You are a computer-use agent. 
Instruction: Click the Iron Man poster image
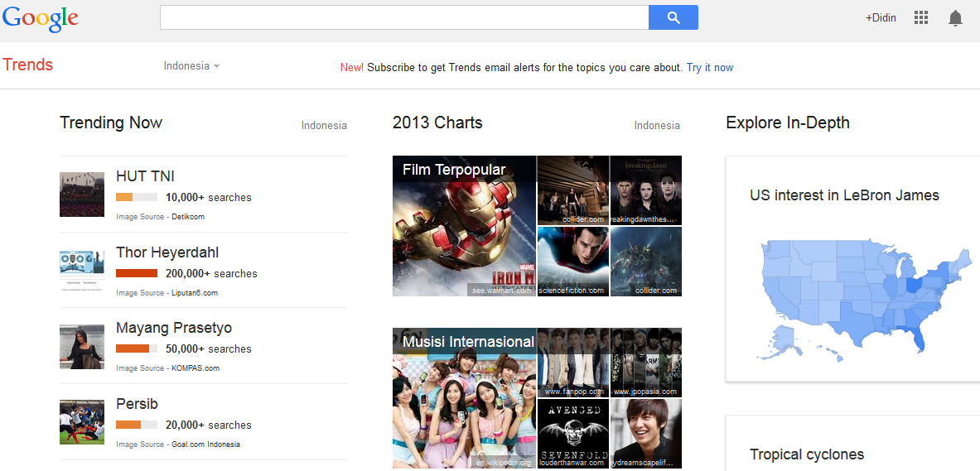[465, 226]
